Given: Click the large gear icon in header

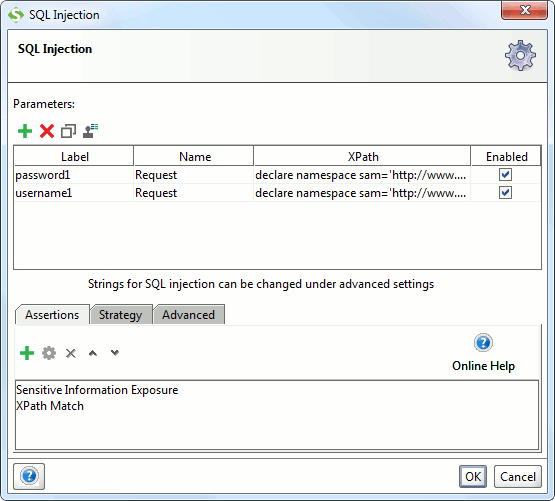Looking at the screenshot, I should point(520,56).
